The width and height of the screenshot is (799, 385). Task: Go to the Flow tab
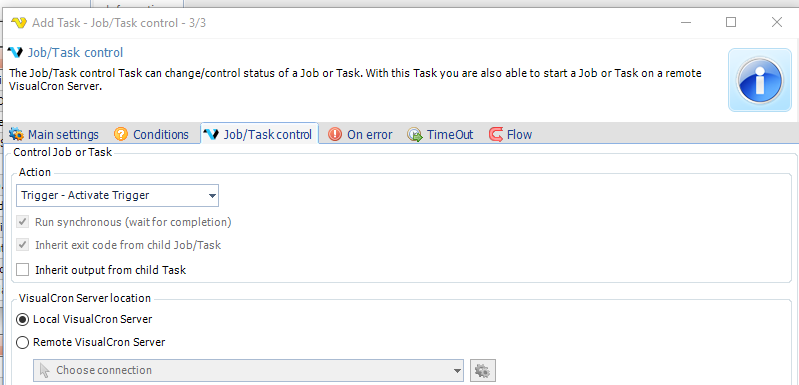511,134
